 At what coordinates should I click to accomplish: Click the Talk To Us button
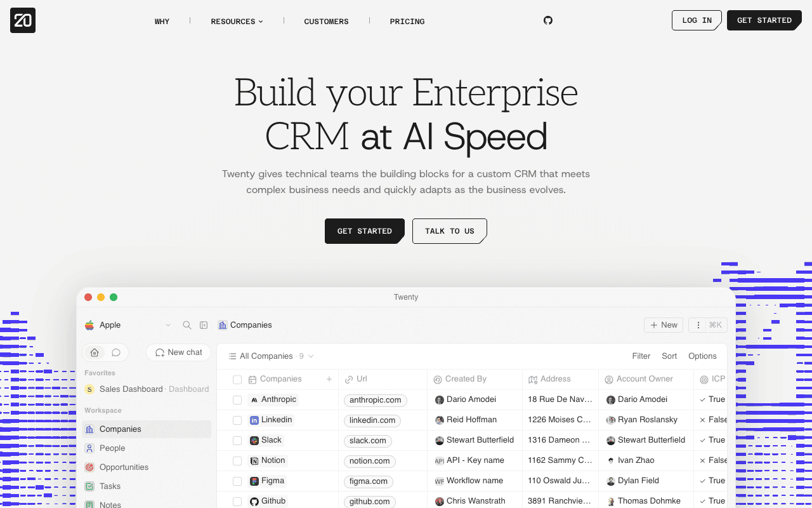point(450,231)
